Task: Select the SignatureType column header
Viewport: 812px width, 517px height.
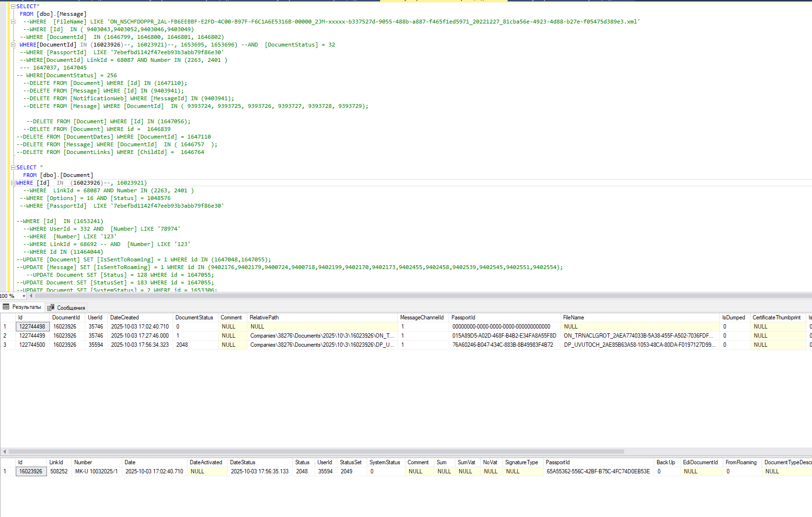Action: [x=523, y=462]
